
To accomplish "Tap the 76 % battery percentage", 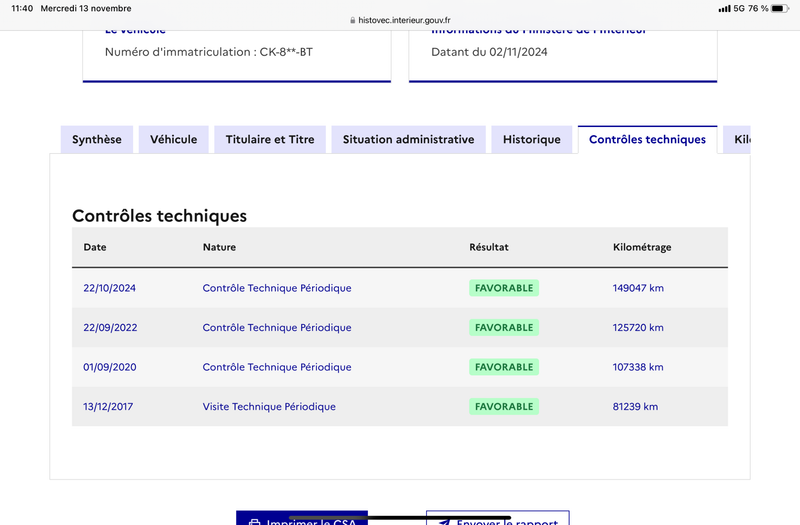I will tap(758, 8).
